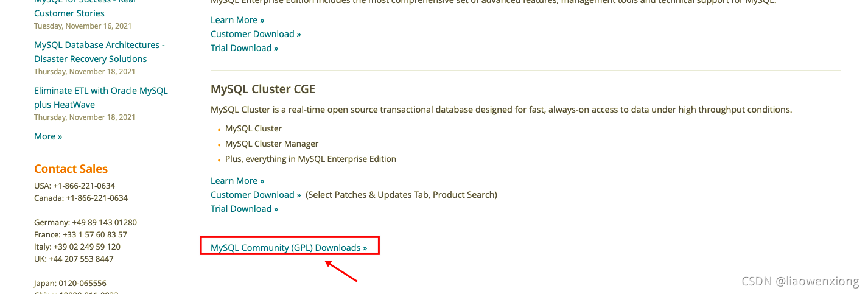The height and width of the screenshot is (294, 868).
Task: Click the More » link in sidebar
Action: pyautogui.click(x=48, y=136)
